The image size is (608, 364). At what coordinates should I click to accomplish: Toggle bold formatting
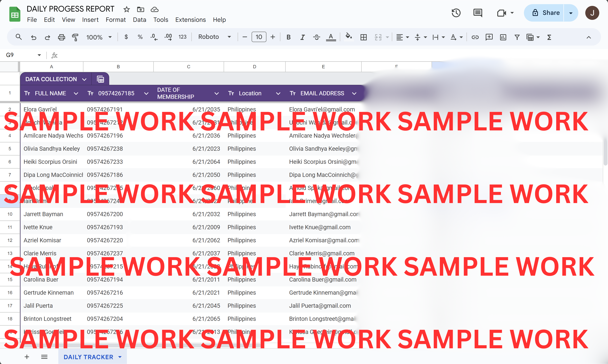pos(288,37)
